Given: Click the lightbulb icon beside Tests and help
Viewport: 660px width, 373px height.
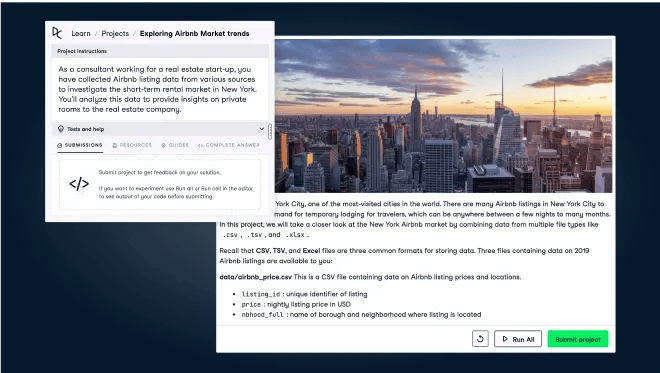Looking at the screenshot, I should [61, 129].
